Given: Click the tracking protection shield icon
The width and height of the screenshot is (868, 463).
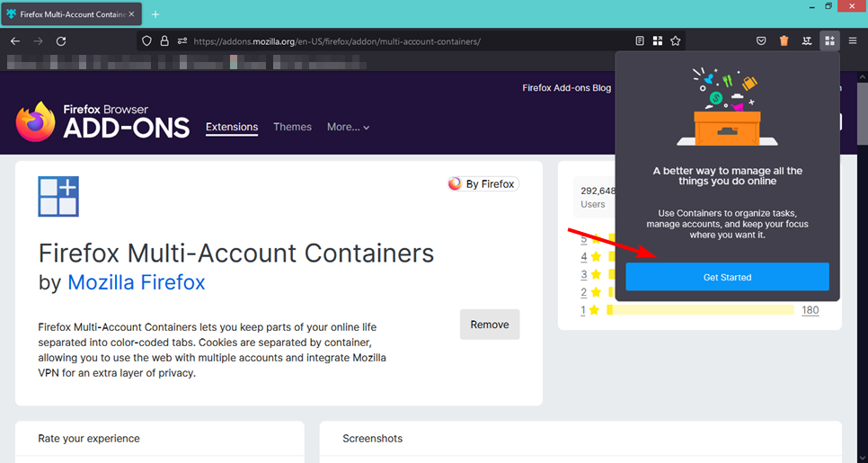Looking at the screenshot, I should click(x=148, y=41).
